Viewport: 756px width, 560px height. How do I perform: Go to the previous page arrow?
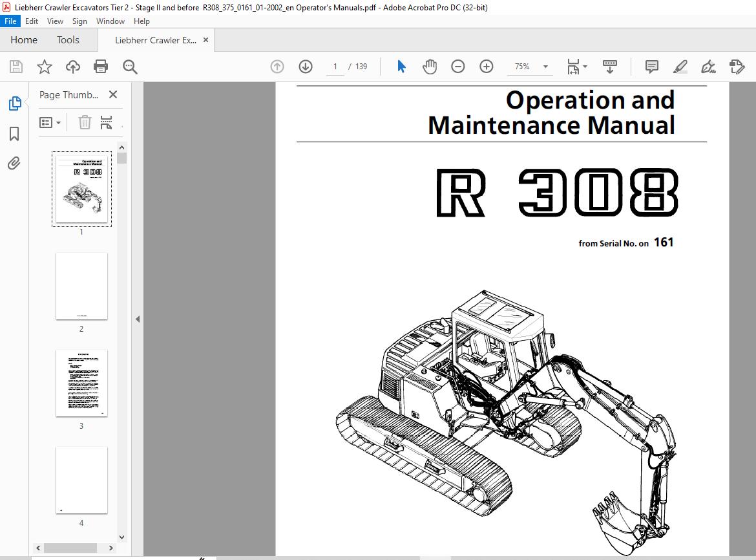[277, 67]
